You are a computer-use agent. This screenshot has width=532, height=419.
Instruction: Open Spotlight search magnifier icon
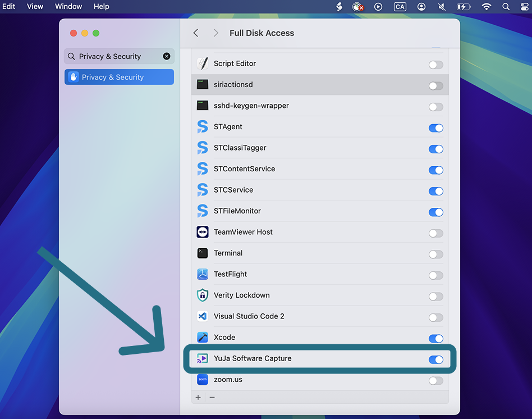(x=506, y=7)
